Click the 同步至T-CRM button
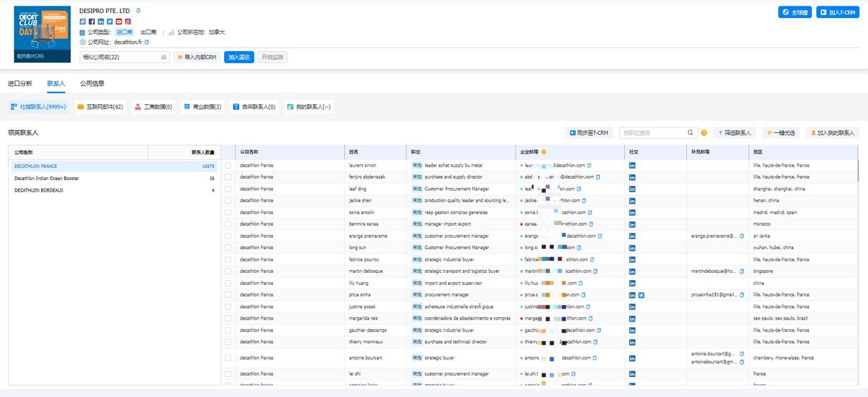This screenshot has height=397, width=868. tap(589, 133)
